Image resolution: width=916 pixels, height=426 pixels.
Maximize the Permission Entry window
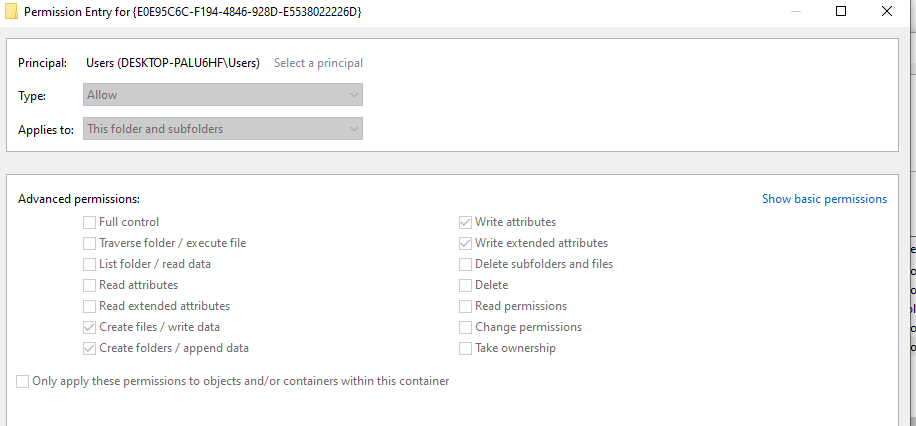pos(841,11)
